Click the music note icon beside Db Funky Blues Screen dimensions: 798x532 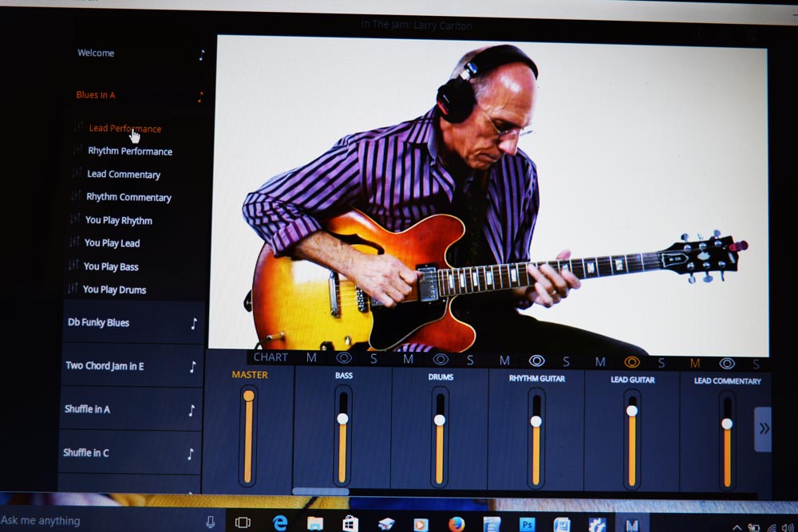tap(194, 324)
